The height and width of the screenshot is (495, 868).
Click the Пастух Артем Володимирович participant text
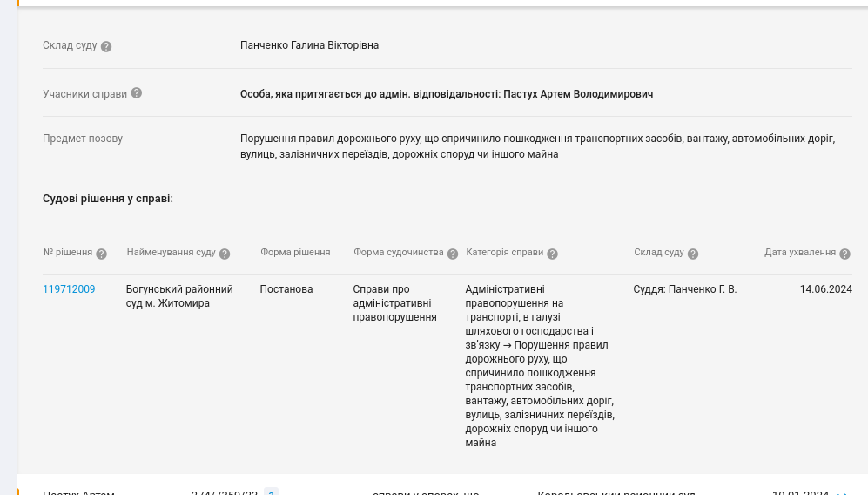(596, 94)
